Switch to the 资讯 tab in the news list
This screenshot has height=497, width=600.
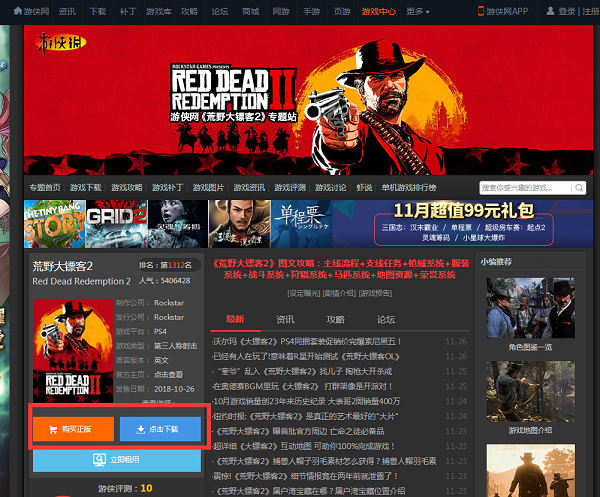click(x=285, y=319)
